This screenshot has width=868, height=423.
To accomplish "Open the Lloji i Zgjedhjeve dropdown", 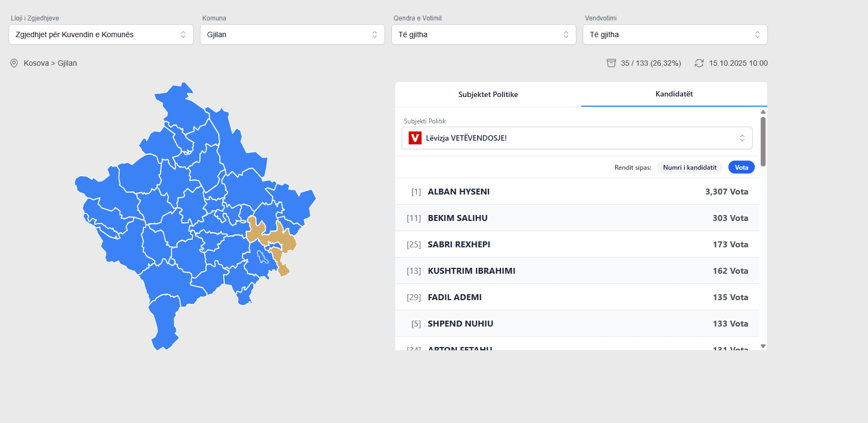I will click(101, 34).
